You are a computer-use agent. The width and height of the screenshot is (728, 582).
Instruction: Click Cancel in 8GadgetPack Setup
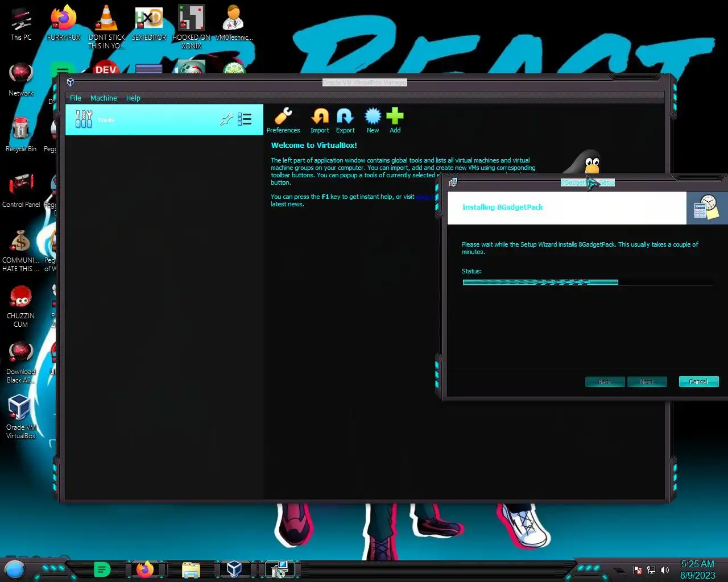698,382
